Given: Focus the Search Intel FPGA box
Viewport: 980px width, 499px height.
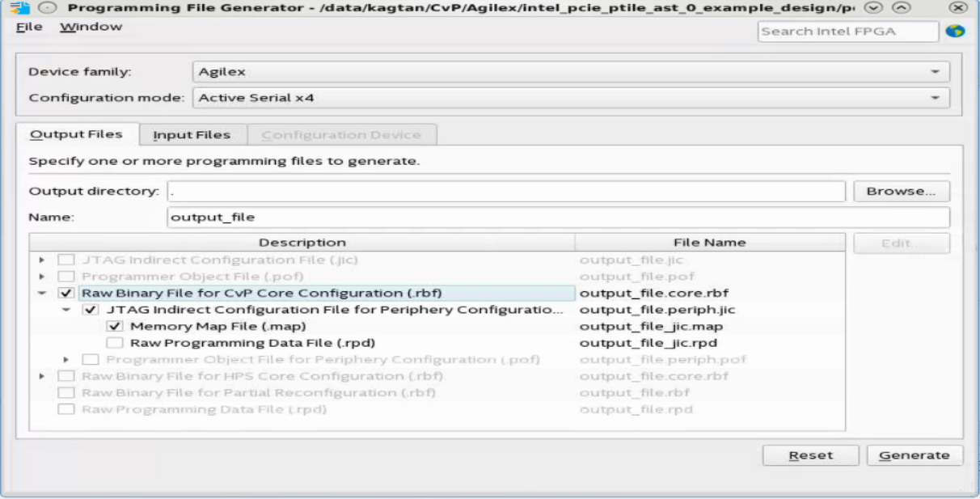Looking at the screenshot, I should click(847, 32).
